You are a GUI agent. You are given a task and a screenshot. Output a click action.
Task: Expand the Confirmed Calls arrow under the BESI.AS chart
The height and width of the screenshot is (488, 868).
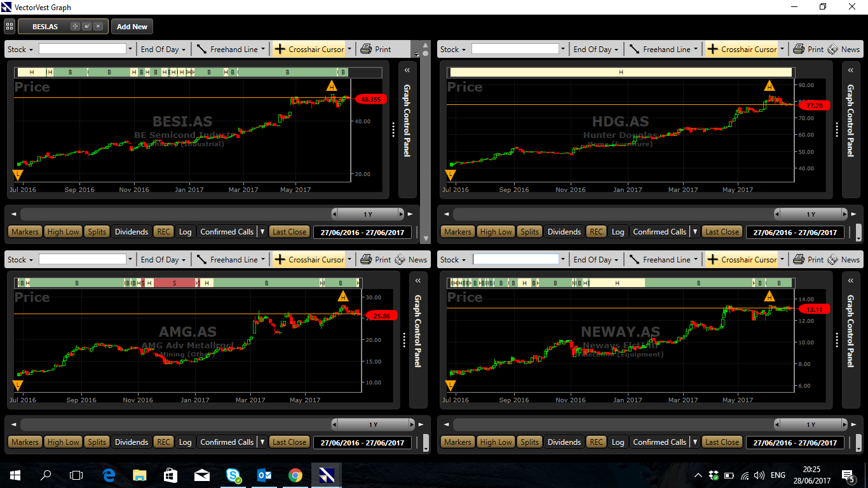pos(262,232)
